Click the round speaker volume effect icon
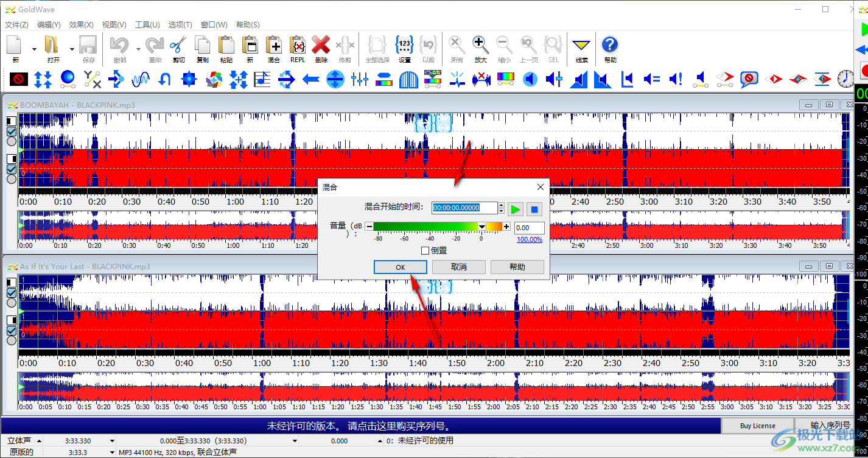The height and width of the screenshot is (458, 868). pyautogui.click(x=530, y=79)
